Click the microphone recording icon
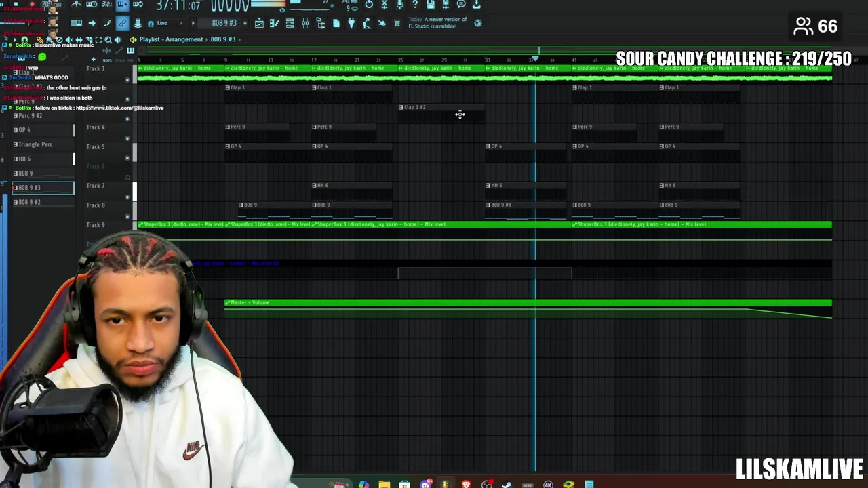The width and height of the screenshot is (868, 488). tap(399, 5)
